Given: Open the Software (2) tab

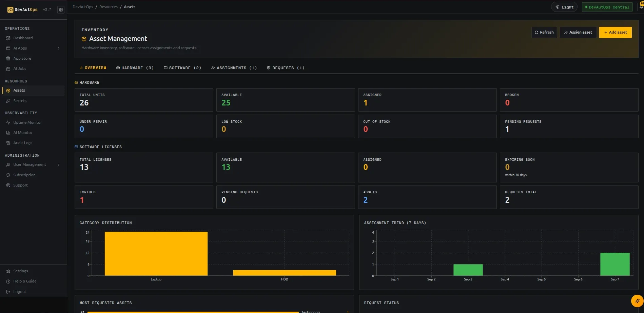Looking at the screenshot, I should 182,68.
